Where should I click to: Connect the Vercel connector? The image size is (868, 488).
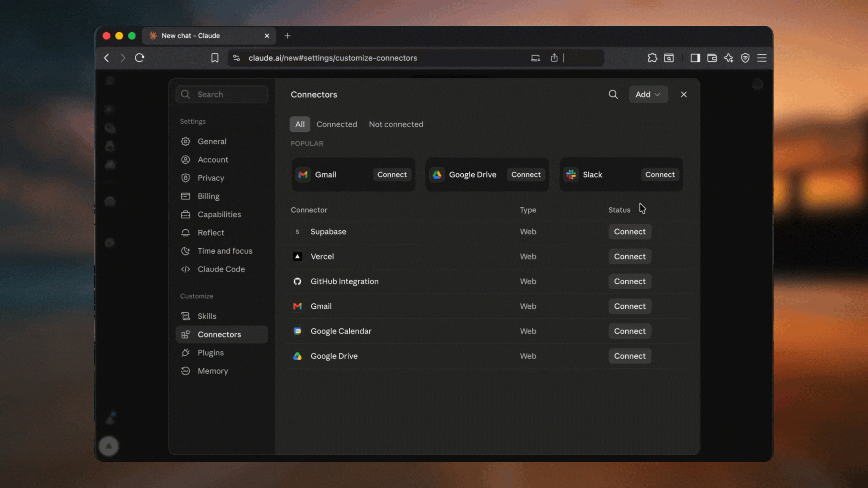630,257
